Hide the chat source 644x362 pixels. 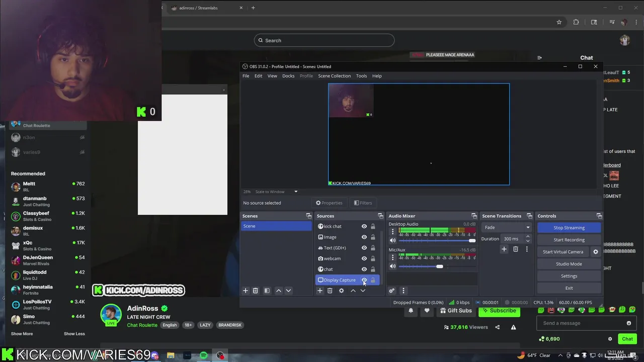tap(364, 269)
